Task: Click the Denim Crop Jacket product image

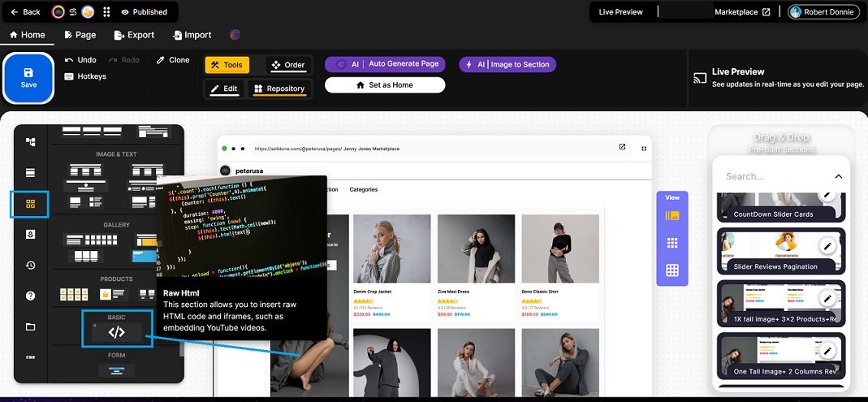Action: click(392, 249)
